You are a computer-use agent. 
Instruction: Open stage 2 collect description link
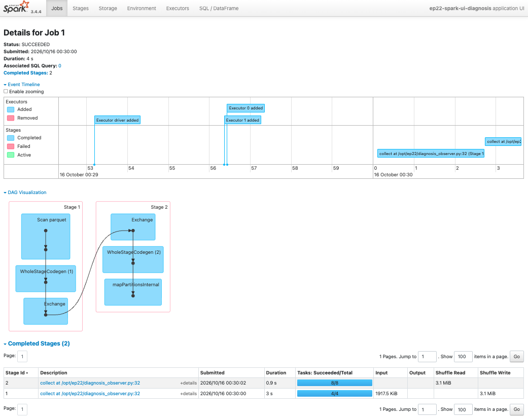pos(90,383)
